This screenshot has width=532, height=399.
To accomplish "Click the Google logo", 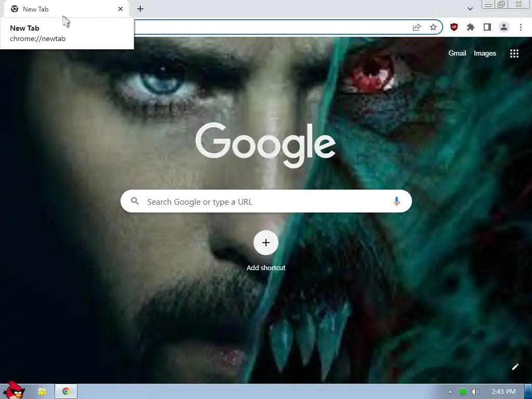I will coord(265,145).
